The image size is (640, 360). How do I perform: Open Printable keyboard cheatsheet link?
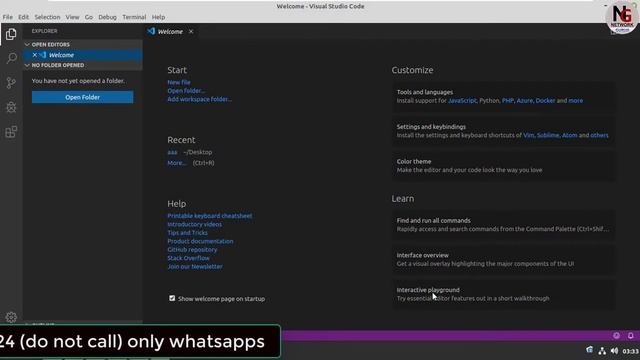tap(210, 216)
